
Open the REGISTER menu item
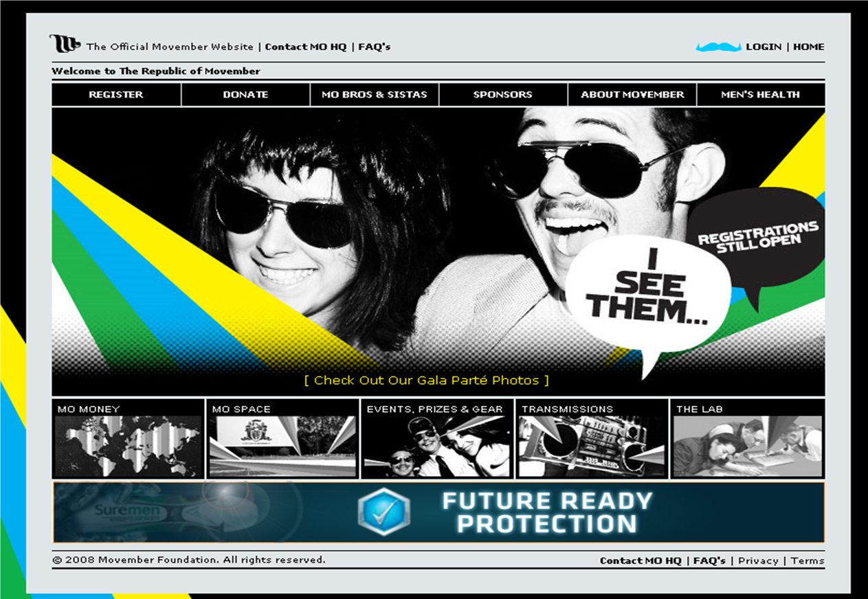[116, 95]
